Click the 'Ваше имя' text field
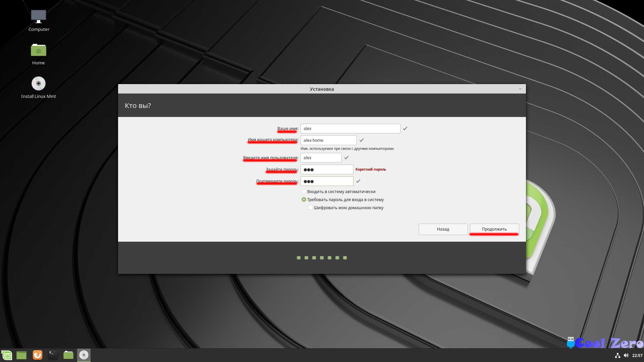 pyautogui.click(x=350, y=129)
